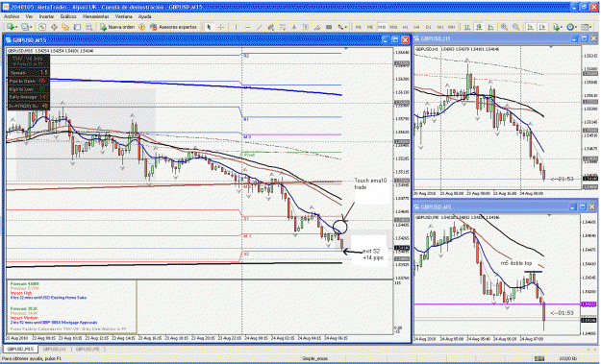Open the Data Window toolbar icon
This screenshot has height=364, width=601.
click(54, 27)
